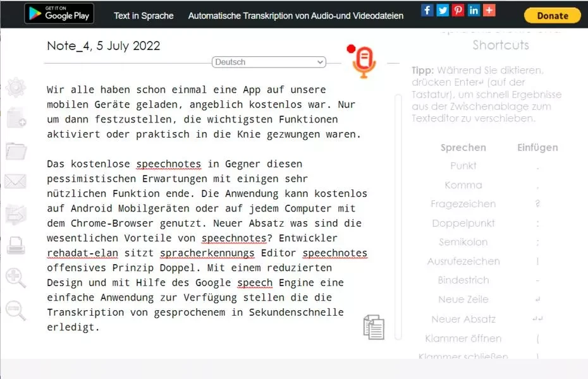Screen dimensions: 588x379
Task: Zoom in with magnifier plus icon
Action: 16,279
